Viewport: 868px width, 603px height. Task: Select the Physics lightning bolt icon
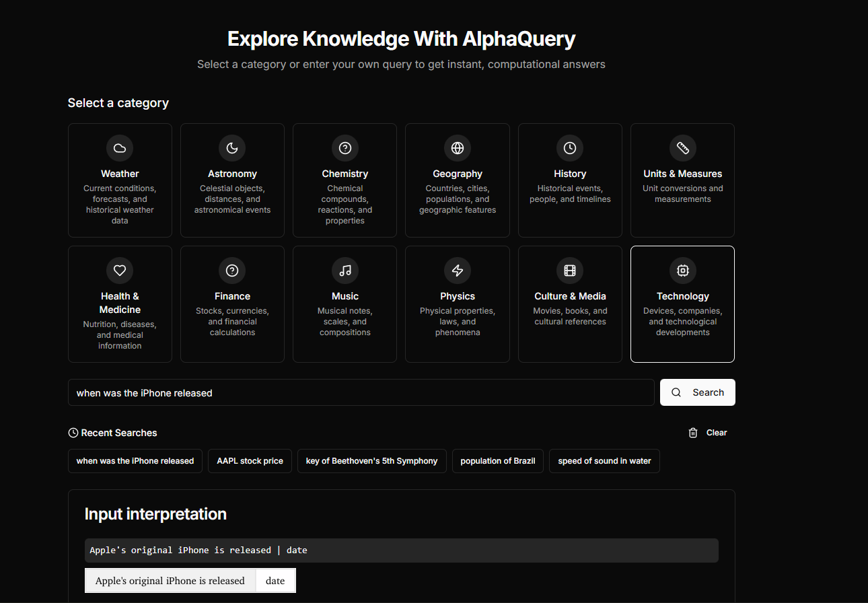[458, 271]
